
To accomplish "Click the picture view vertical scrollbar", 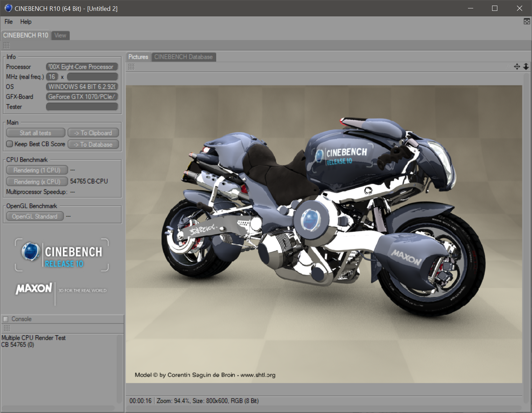I will tap(527, 238).
